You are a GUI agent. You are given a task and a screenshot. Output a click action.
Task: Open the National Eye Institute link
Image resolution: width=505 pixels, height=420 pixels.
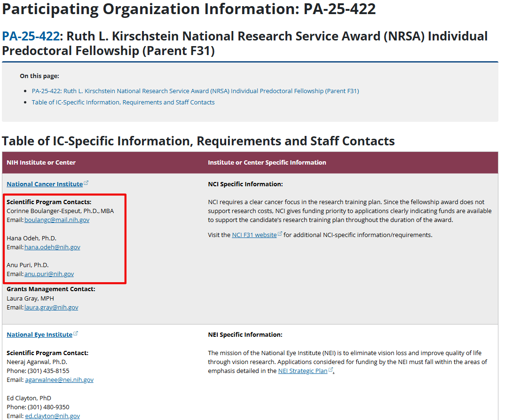click(x=39, y=334)
